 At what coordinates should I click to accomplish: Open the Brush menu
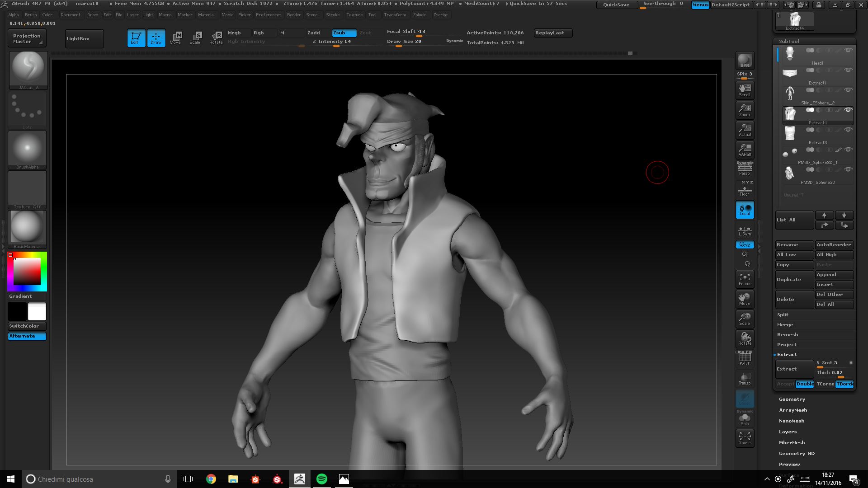31,15
